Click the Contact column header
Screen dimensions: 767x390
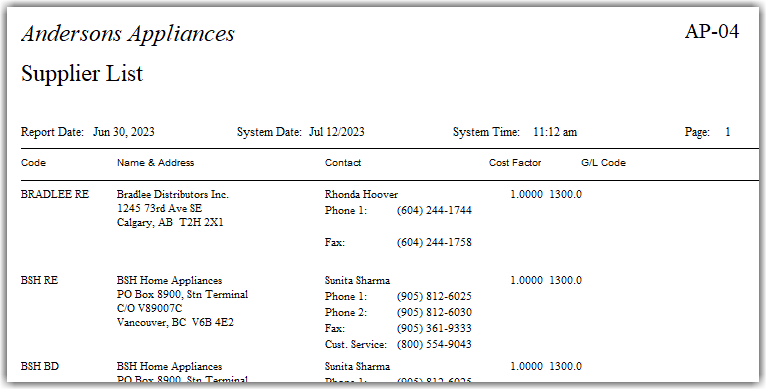point(343,163)
